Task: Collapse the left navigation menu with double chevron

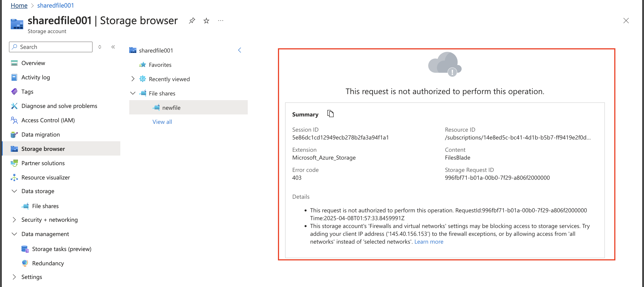Action: 113,47
